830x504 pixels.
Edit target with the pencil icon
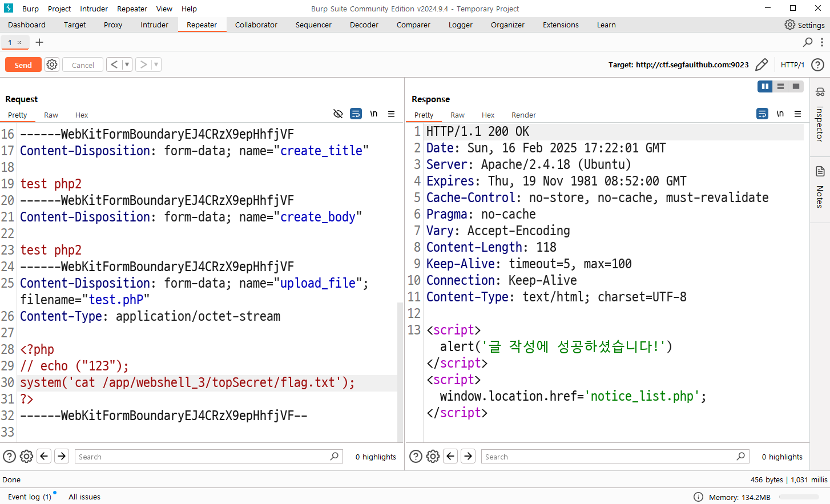coord(761,64)
